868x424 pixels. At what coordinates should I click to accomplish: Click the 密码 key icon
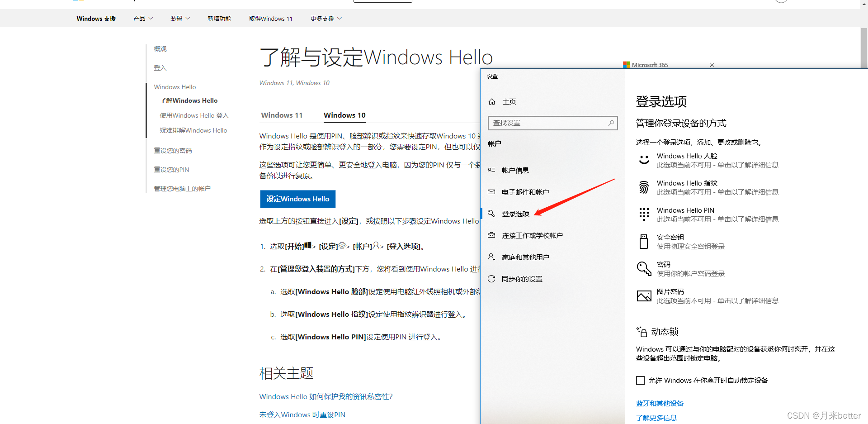point(644,269)
